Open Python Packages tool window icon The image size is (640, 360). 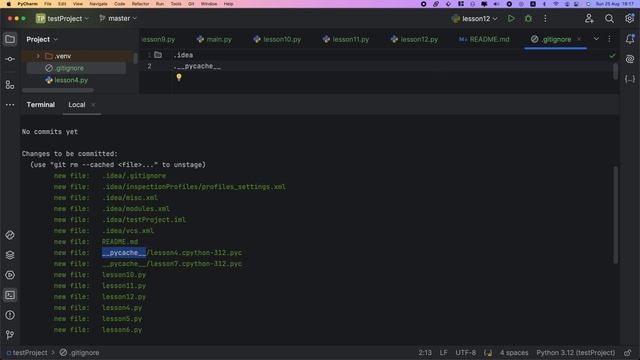10,235
